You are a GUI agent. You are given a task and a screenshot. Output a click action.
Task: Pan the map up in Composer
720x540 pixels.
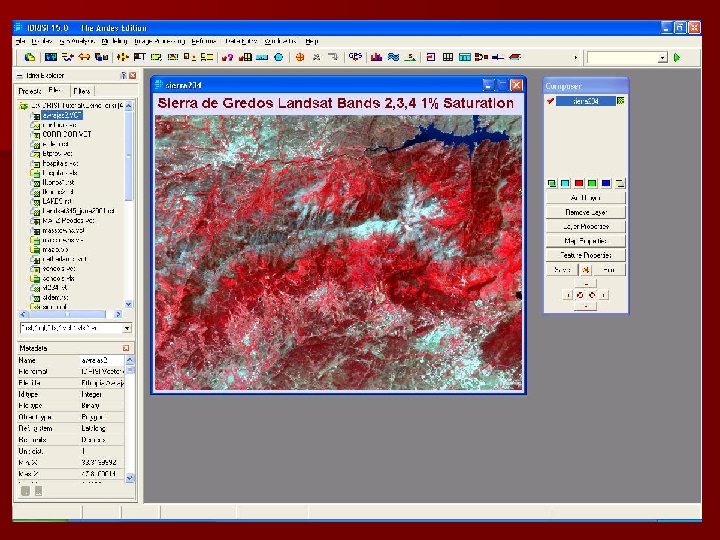(x=586, y=284)
